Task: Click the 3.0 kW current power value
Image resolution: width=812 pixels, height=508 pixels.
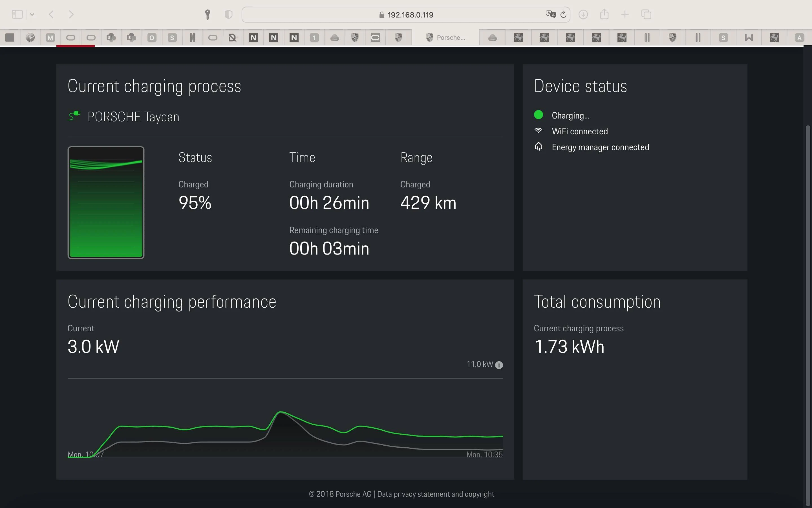Action: [x=93, y=346]
